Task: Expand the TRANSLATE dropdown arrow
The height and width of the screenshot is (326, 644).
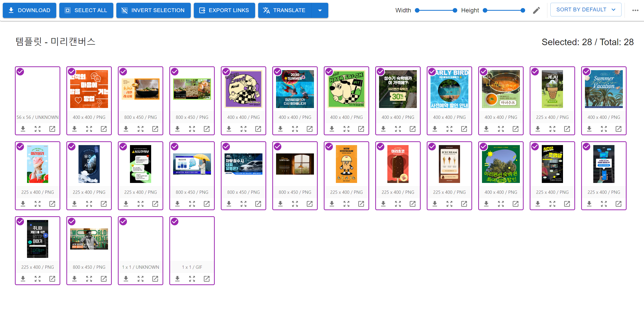Action: pos(320,10)
